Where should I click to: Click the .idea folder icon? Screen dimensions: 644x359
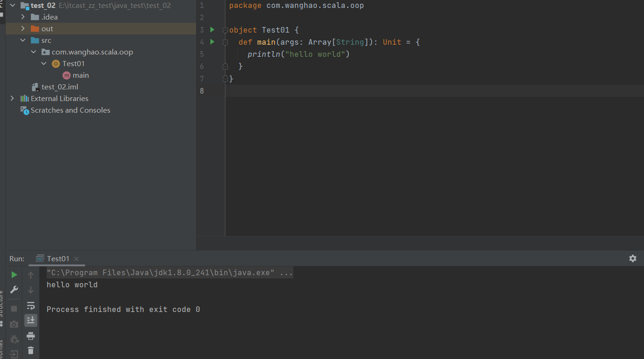point(35,17)
